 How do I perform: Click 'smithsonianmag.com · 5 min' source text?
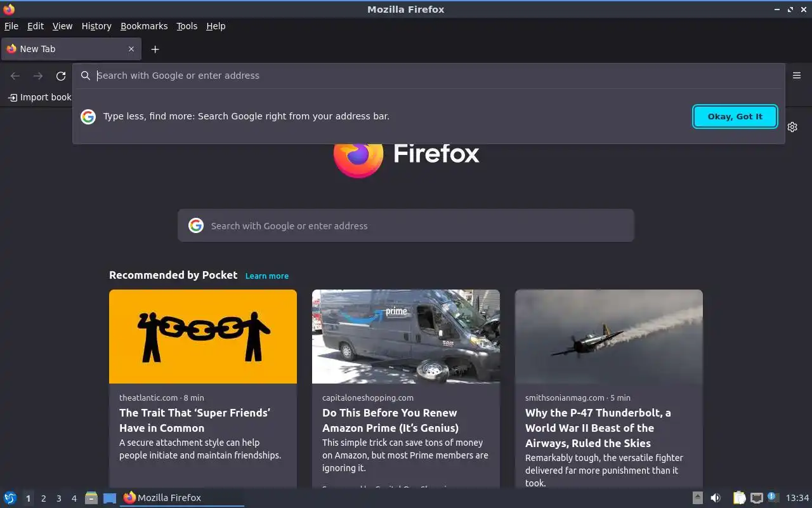(578, 398)
